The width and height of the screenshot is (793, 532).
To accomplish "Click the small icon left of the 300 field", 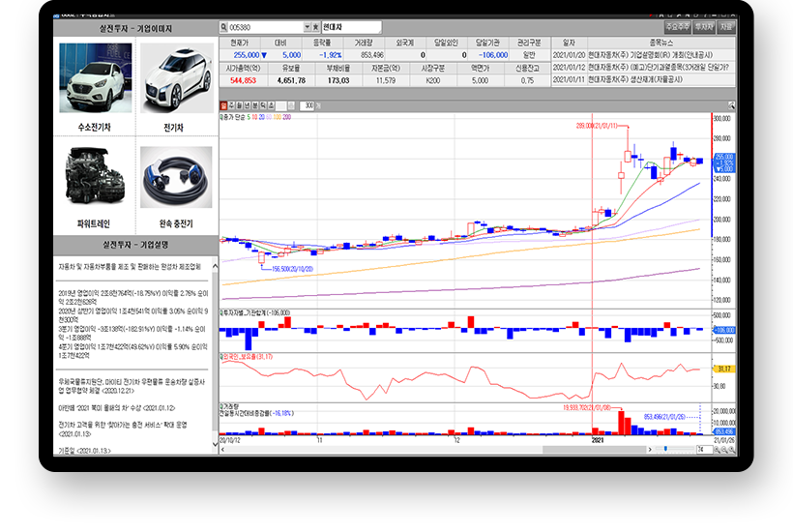I will (291, 105).
